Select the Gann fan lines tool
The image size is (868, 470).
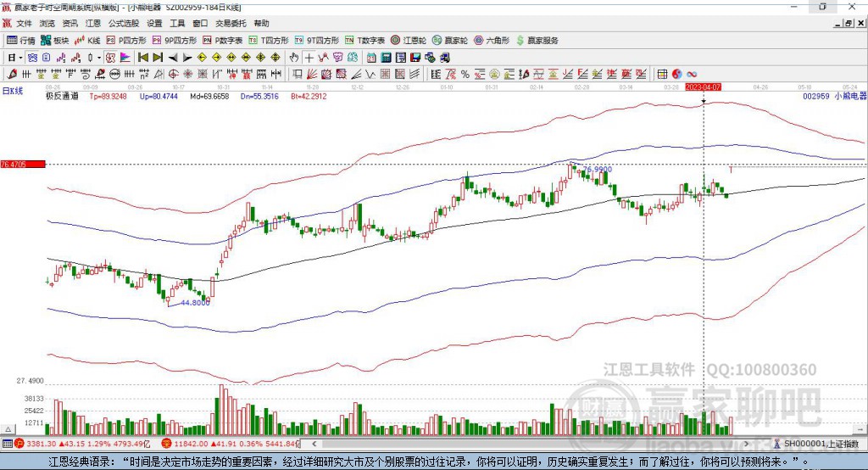point(311,75)
